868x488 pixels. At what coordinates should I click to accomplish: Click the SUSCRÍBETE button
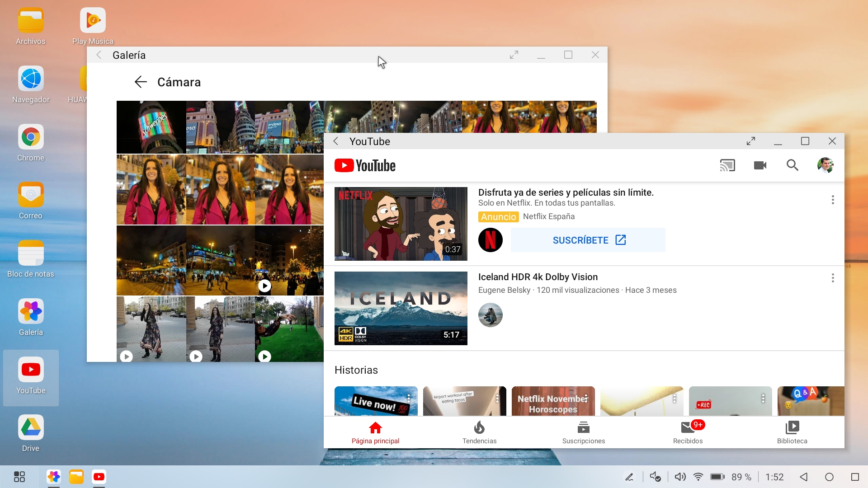588,240
